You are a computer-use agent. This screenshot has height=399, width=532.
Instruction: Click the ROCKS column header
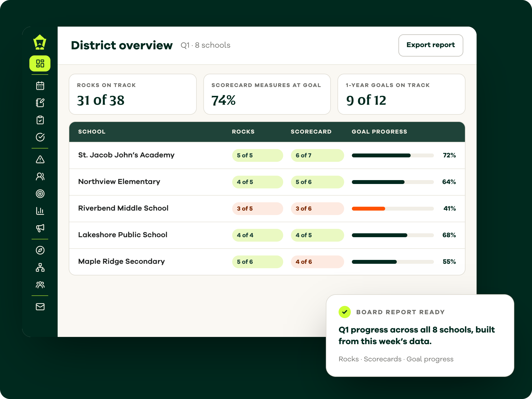tap(243, 132)
